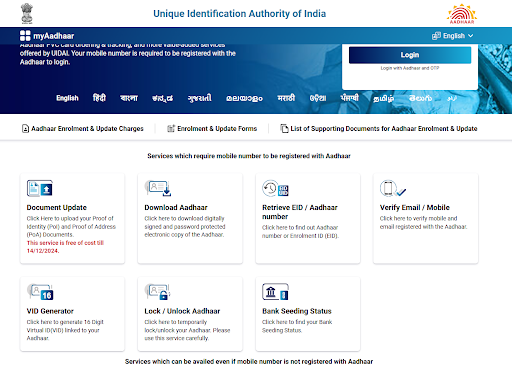Screen dimensions: 512x368
Task: Switch language to Hindi (हिंदी)
Action: point(99,98)
